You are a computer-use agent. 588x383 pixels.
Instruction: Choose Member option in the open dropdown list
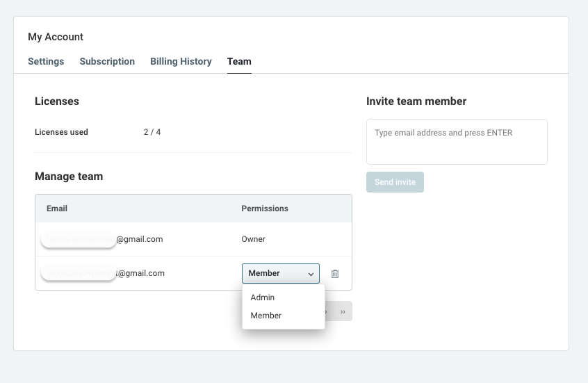[266, 316]
